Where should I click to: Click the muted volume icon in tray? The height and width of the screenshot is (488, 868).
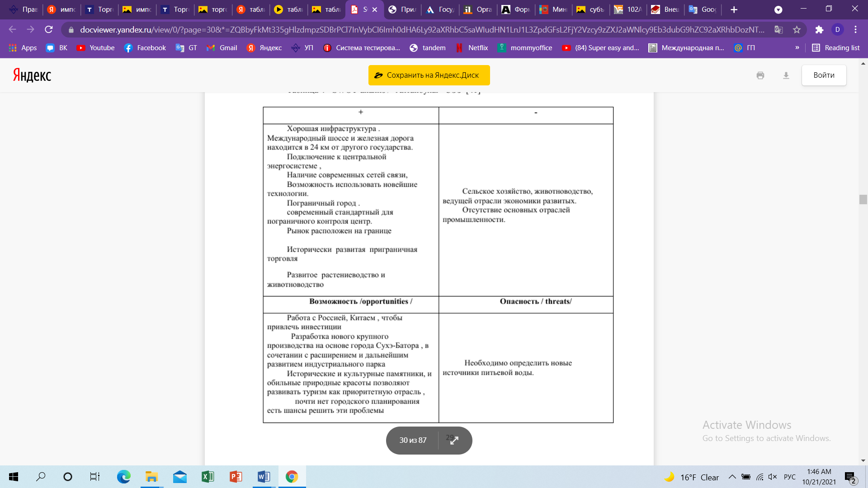coord(773,477)
